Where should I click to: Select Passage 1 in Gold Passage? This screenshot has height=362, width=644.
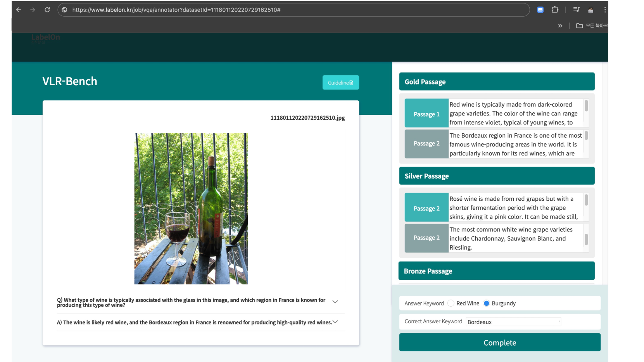pos(426,113)
